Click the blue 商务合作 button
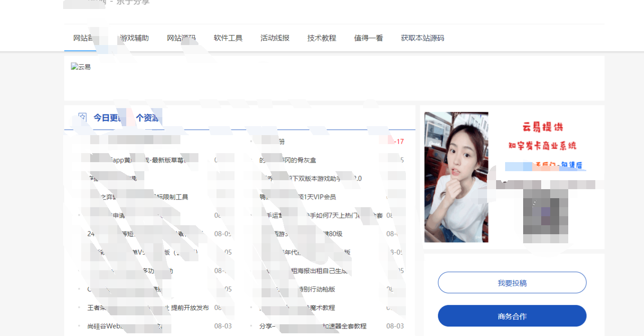The image size is (644, 336). (x=512, y=316)
